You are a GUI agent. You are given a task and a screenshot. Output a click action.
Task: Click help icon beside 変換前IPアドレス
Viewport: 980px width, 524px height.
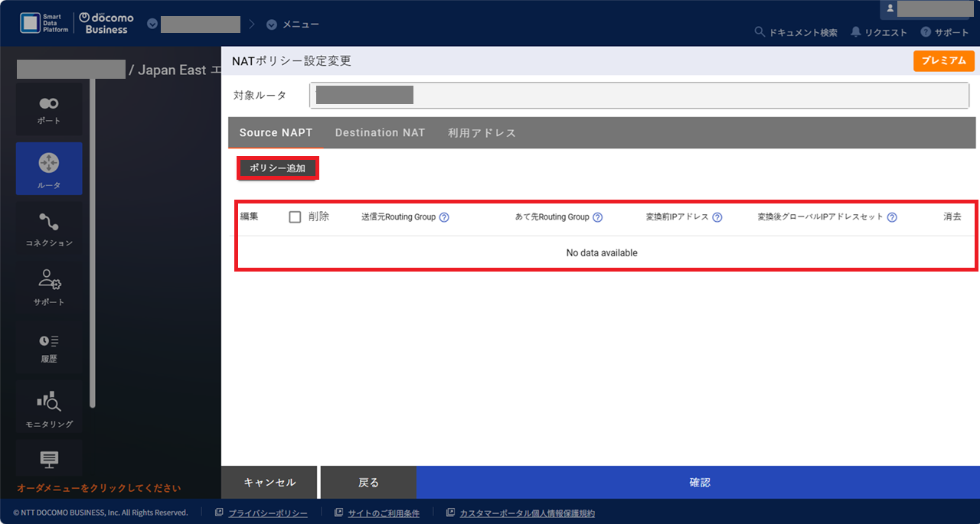tap(717, 217)
